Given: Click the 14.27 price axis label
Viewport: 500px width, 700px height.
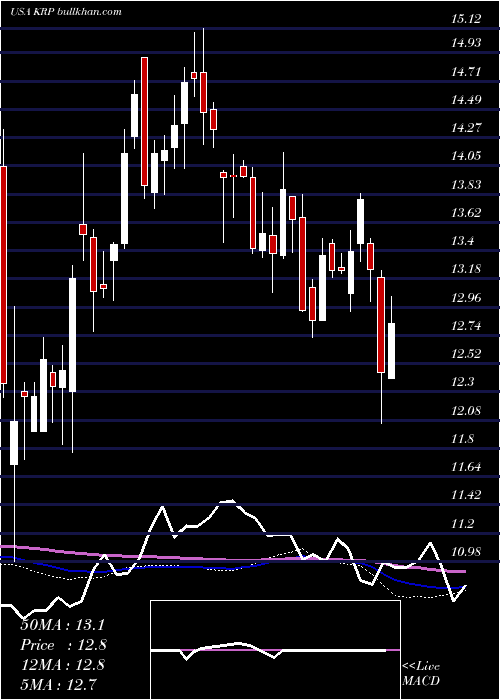Looking at the screenshot, I should (x=466, y=128).
